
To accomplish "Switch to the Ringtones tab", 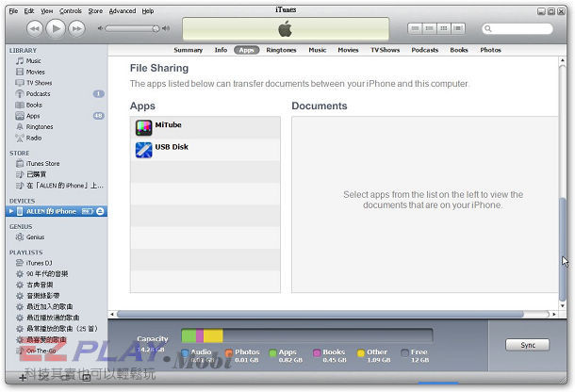I will pyautogui.click(x=281, y=50).
